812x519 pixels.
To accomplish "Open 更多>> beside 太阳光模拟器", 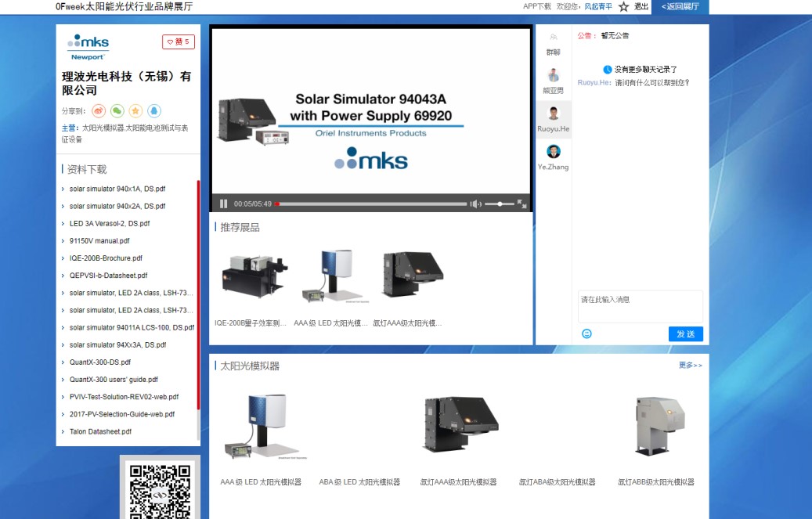I will click(x=692, y=365).
